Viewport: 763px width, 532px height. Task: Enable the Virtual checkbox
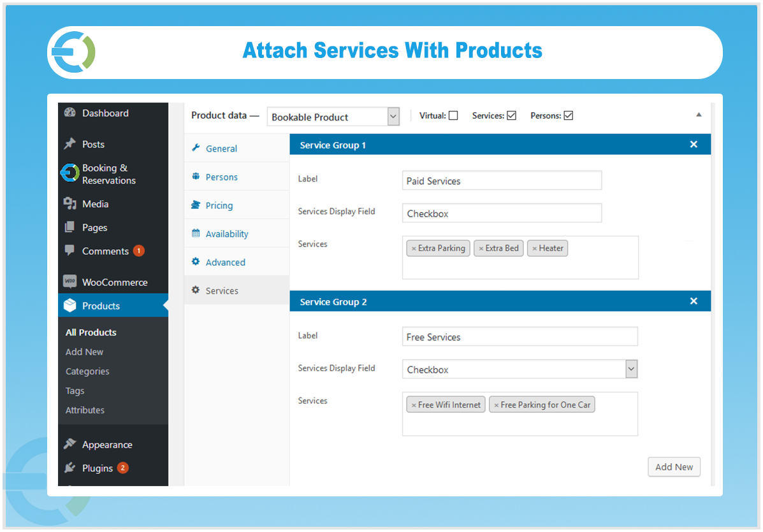pos(453,115)
